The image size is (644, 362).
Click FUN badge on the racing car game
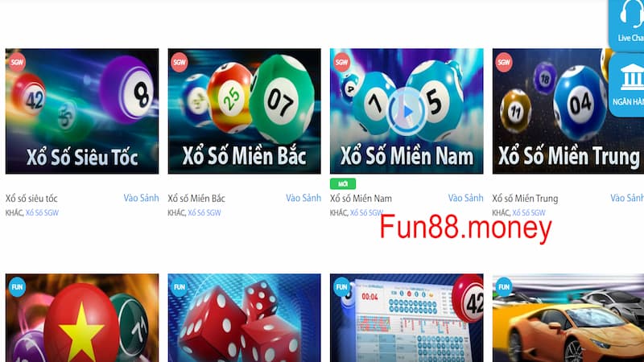point(504,287)
